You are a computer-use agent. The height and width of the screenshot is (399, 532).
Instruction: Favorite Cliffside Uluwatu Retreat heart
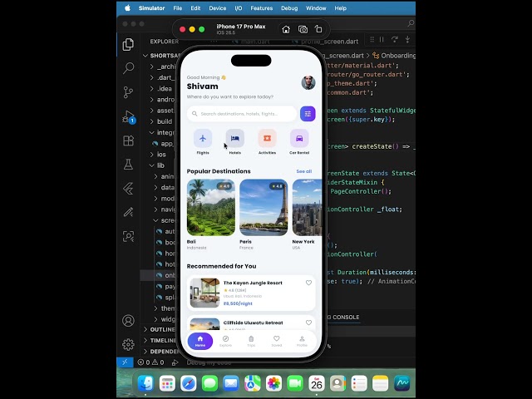tap(308, 323)
